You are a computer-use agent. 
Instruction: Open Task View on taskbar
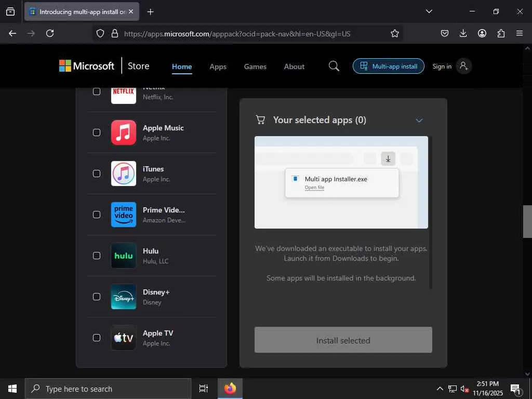click(x=203, y=389)
